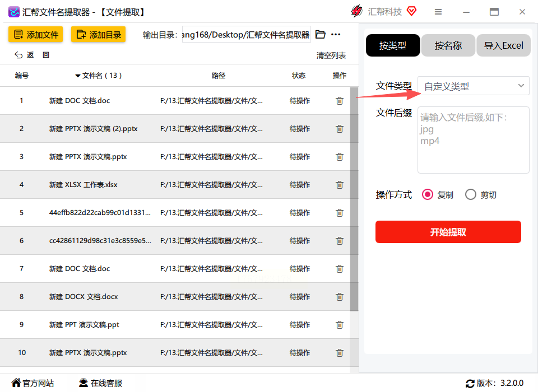Click the version refresh icon

coord(470,384)
